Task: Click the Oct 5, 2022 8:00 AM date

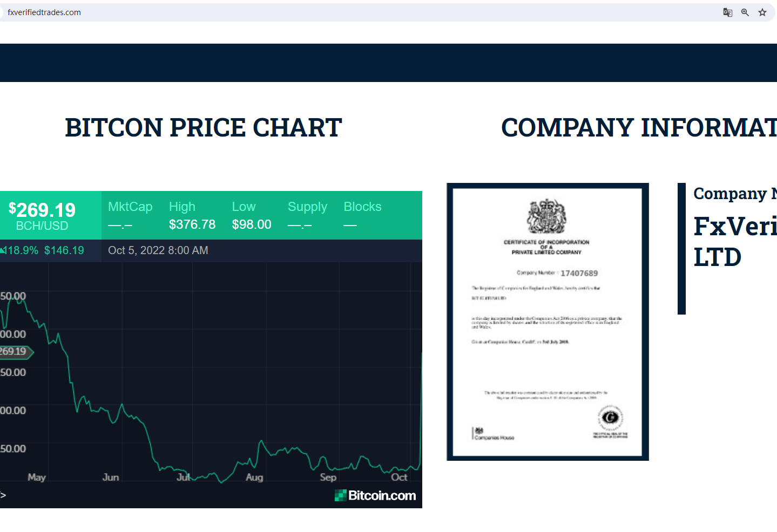Action: pyautogui.click(x=158, y=250)
